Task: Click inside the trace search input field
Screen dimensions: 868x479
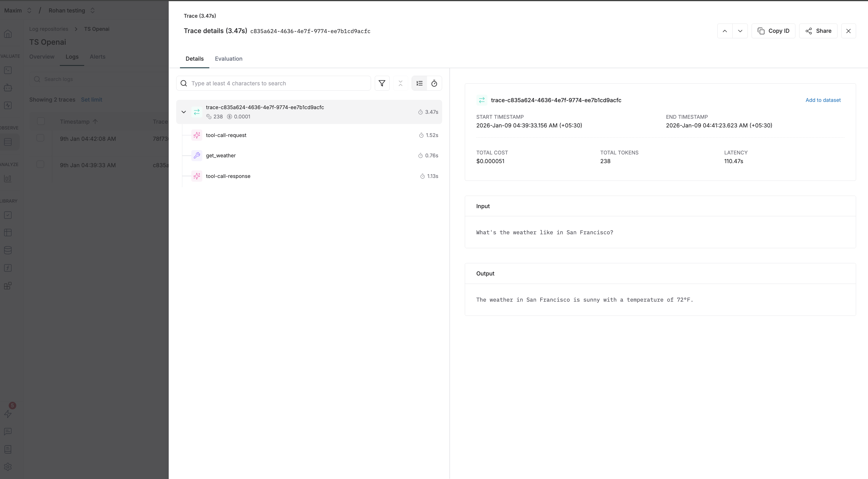Action: click(273, 83)
